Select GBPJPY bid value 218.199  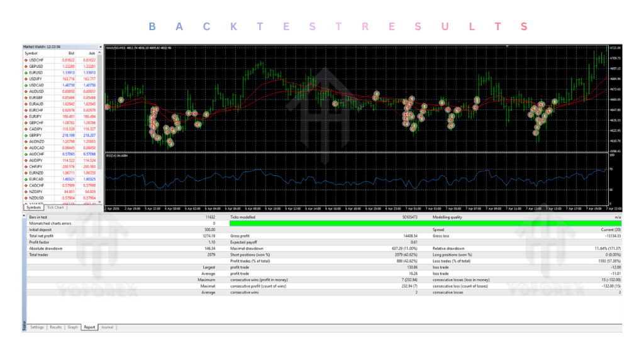point(68,136)
